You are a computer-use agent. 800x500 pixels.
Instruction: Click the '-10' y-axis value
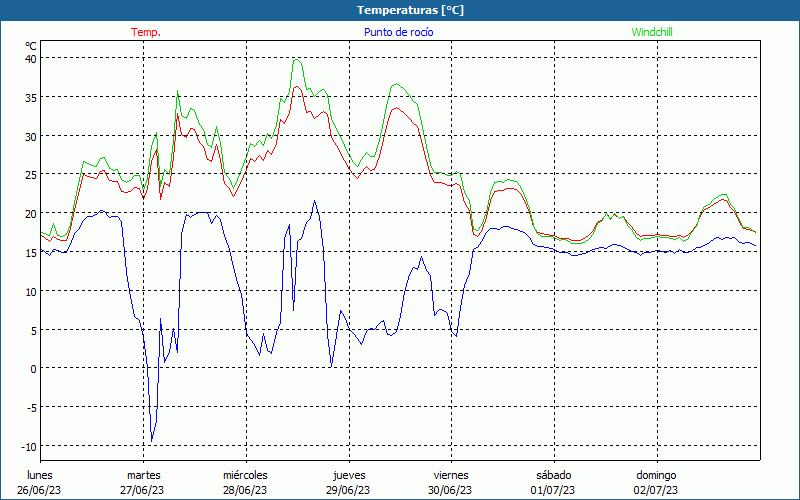(29, 446)
